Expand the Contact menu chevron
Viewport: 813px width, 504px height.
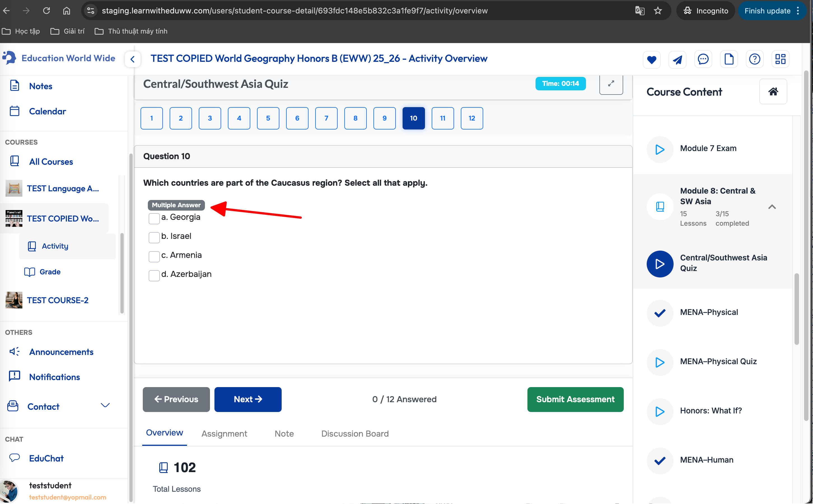105,406
